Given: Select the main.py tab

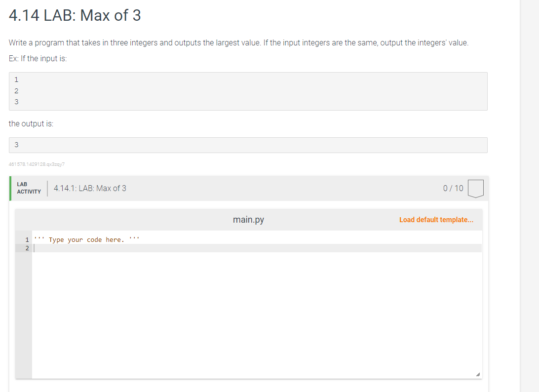Looking at the screenshot, I should pyautogui.click(x=248, y=219).
